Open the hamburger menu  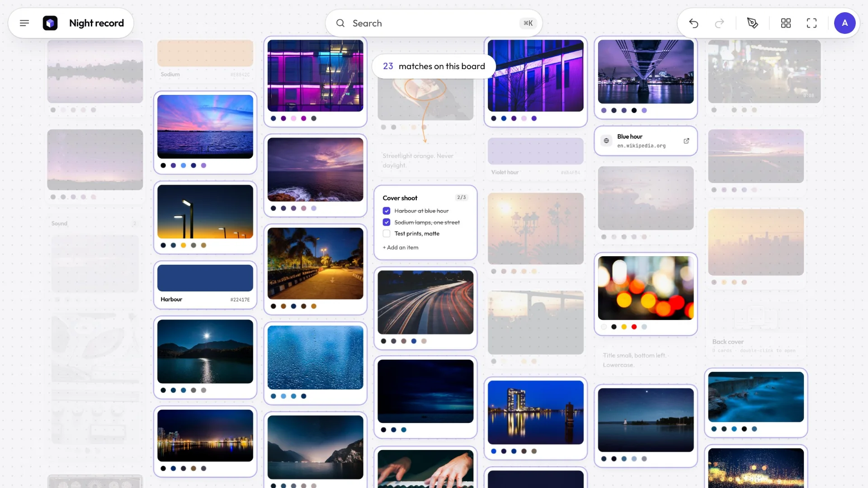[x=24, y=23]
